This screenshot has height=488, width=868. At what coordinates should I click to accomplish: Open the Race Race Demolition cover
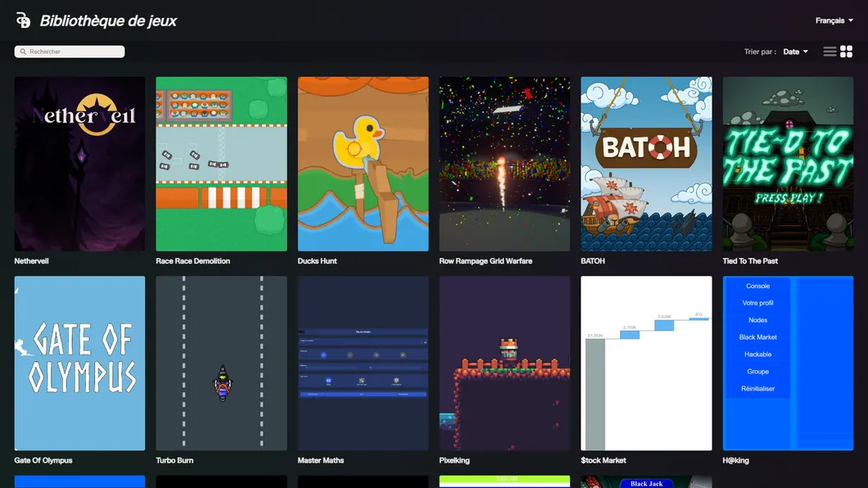point(221,164)
